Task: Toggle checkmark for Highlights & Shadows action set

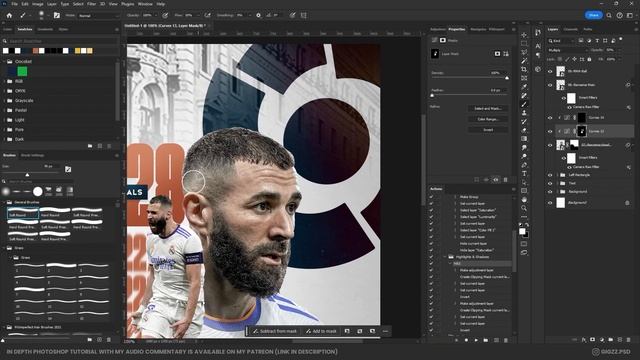Action: coord(431,257)
